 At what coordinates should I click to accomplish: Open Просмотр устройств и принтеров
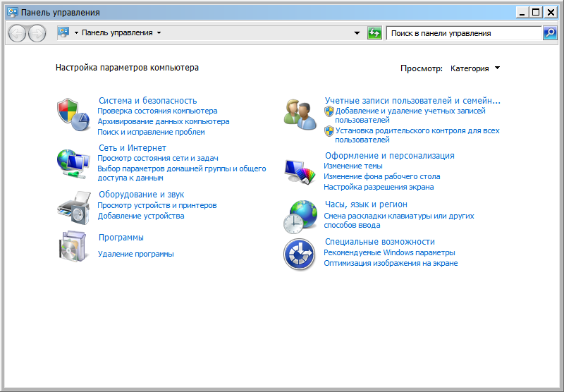click(x=157, y=205)
